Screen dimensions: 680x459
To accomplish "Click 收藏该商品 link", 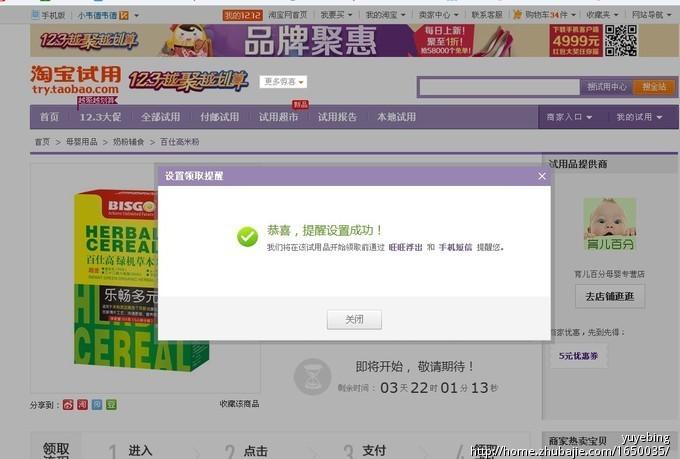I will 239,404.
